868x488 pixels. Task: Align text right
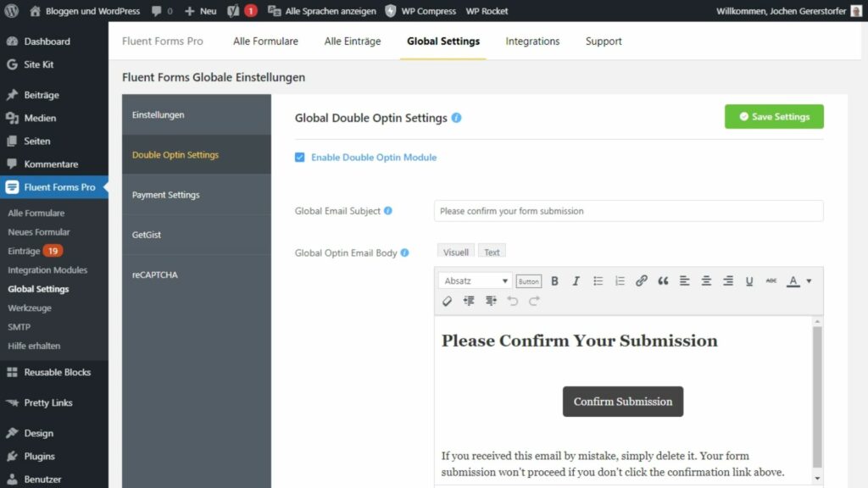coord(728,281)
